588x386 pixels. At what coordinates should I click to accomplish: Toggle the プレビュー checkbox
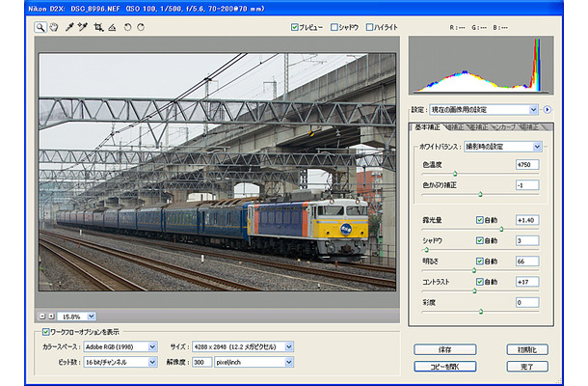tap(295, 27)
